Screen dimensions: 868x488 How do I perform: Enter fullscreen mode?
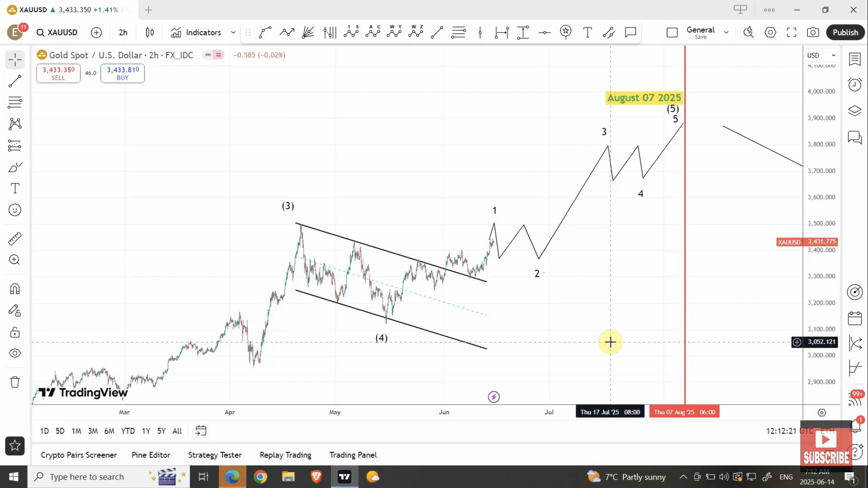tap(792, 33)
